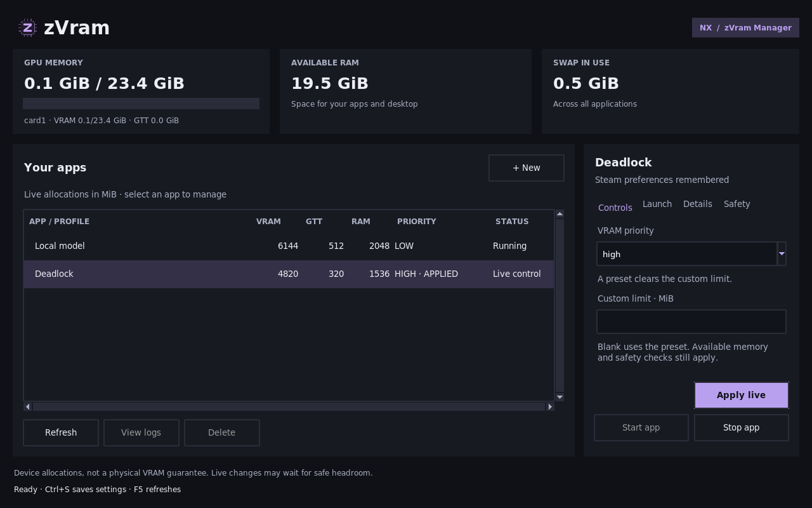
Task: Click the 4820 VRAM value
Action: [288, 274]
